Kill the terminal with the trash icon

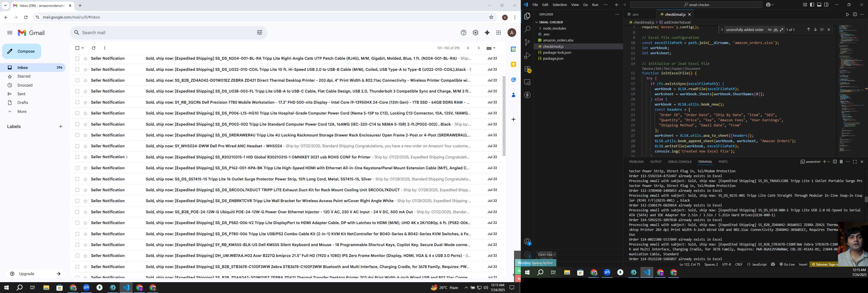(x=841, y=162)
